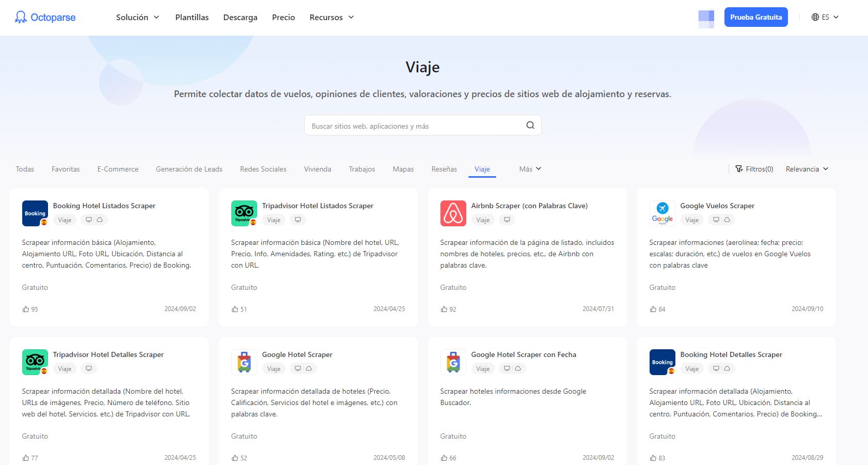Click the Tripadvisor Hotel Listados Scraper logo
Viewport: 868px width, 465px height.
[x=244, y=213]
